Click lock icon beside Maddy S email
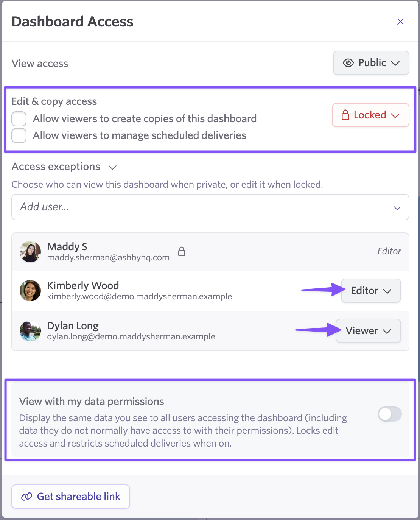This screenshot has height=520, width=420. [x=182, y=251]
